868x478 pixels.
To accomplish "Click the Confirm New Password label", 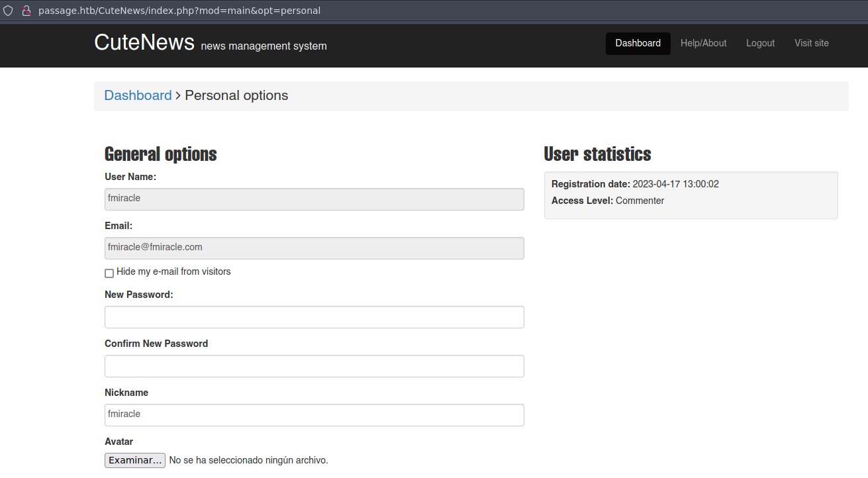I will tap(156, 344).
